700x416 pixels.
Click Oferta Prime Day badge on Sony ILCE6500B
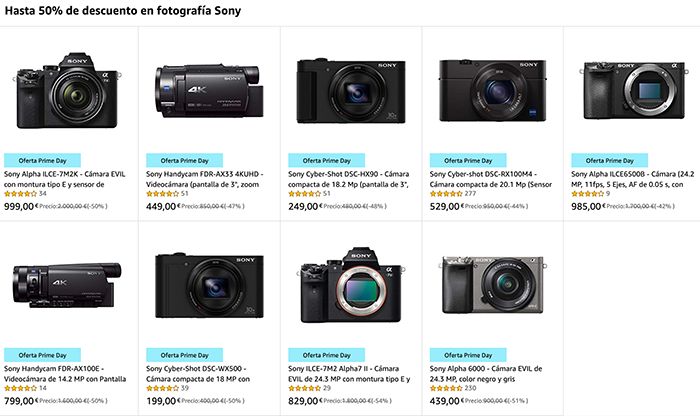click(x=611, y=159)
